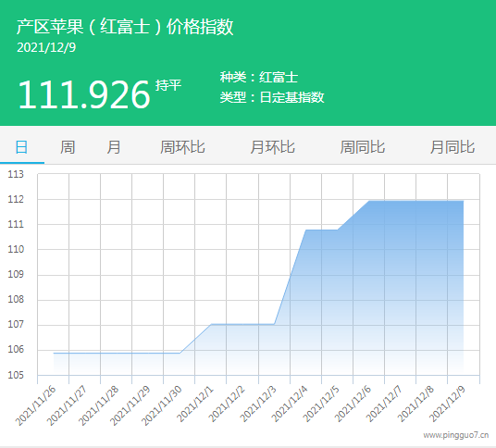The width and height of the screenshot is (496, 448).
Task: Switch to the 周环比 tab
Action: click(x=182, y=147)
